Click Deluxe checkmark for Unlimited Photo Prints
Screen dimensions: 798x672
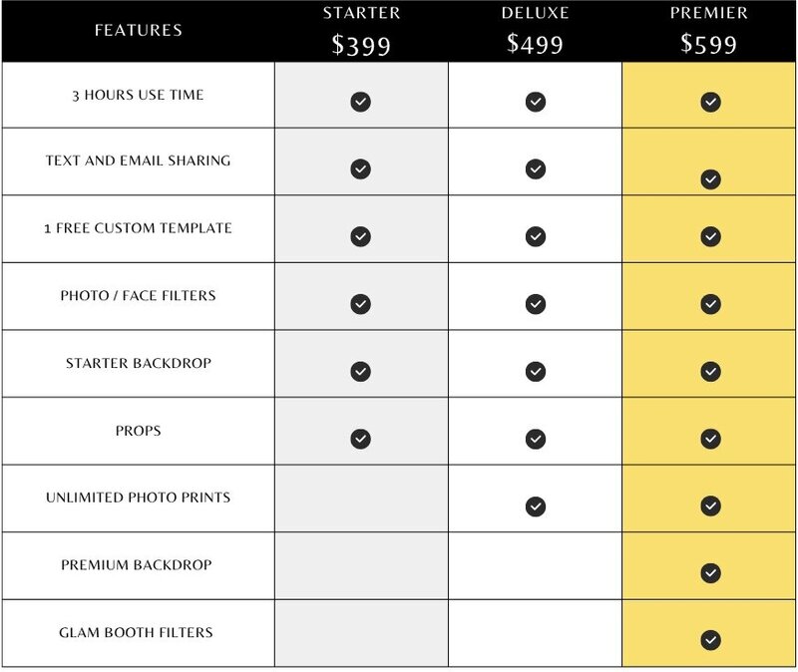pos(536,506)
